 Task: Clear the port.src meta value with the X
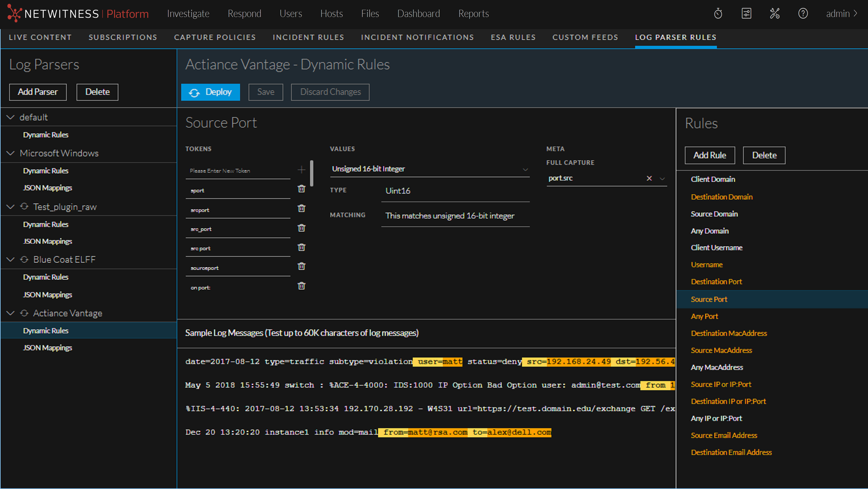[x=649, y=178]
